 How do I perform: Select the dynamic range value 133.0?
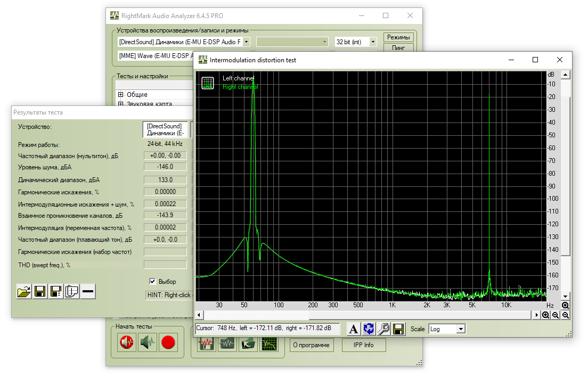tap(165, 180)
